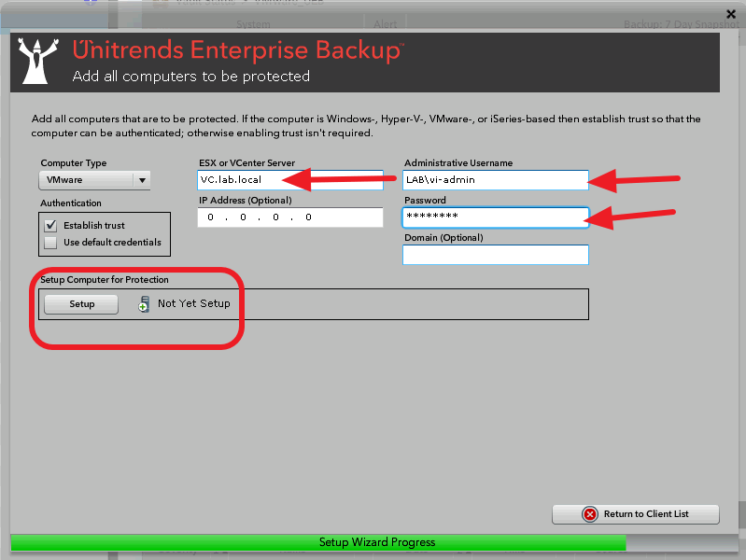Click the Password input field

(496, 217)
